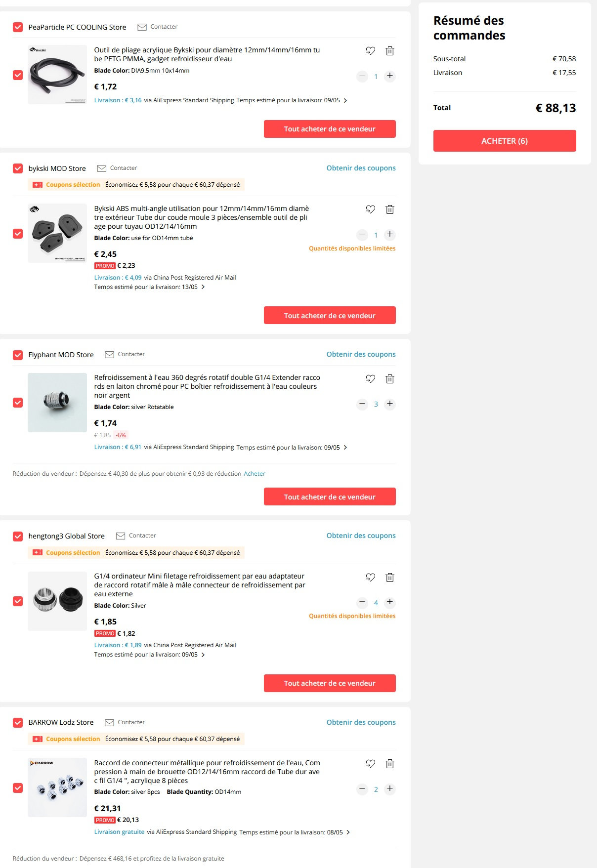Open shipping details for BARROW free delivery
Image resolution: width=597 pixels, height=868 pixels.
coord(348,832)
